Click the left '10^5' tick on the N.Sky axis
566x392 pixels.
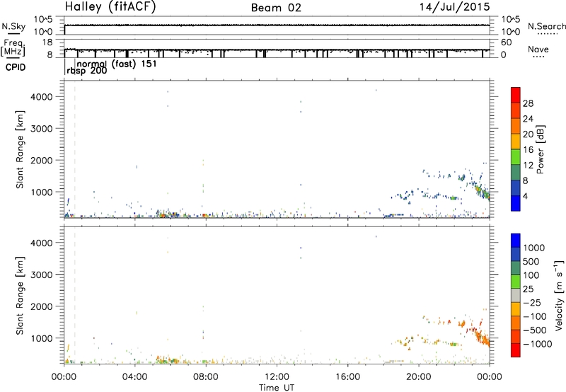tap(43, 20)
